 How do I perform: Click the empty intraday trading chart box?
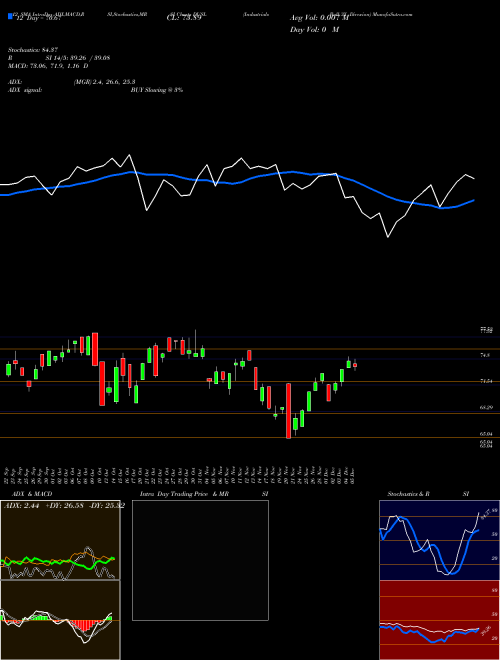[200, 560]
